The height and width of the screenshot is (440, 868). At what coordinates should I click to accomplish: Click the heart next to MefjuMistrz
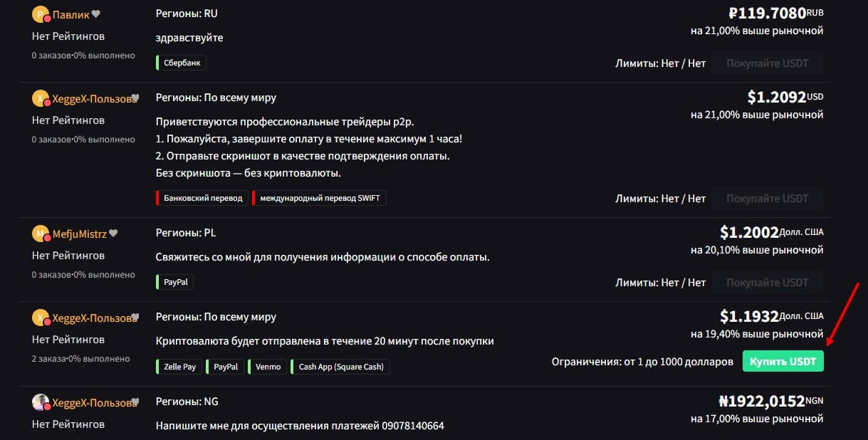coord(113,234)
